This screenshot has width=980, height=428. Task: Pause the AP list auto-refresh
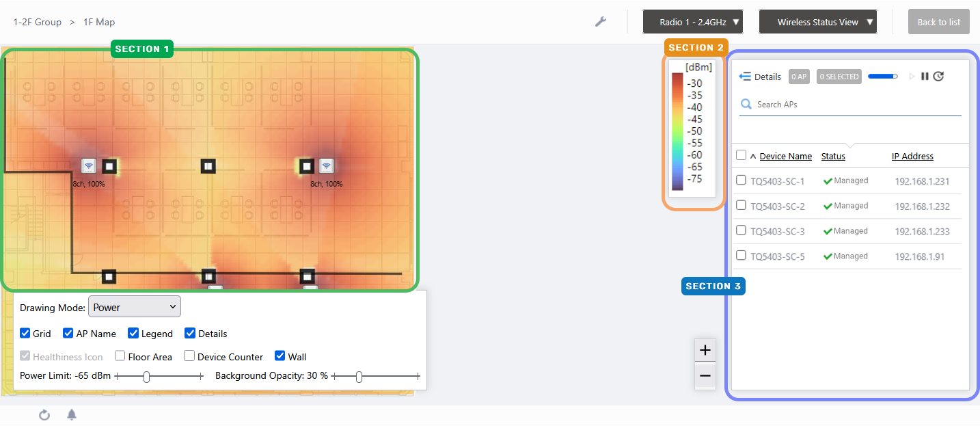tap(925, 77)
